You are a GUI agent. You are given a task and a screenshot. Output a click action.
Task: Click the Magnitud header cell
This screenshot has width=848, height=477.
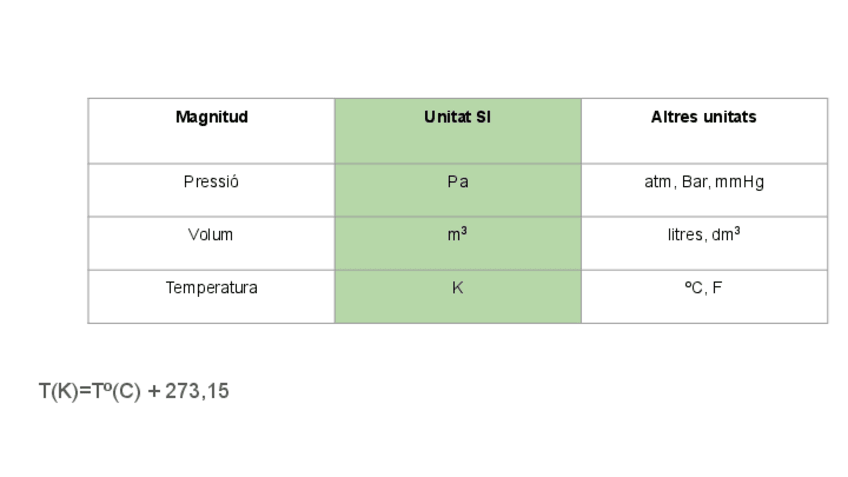(x=211, y=117)
